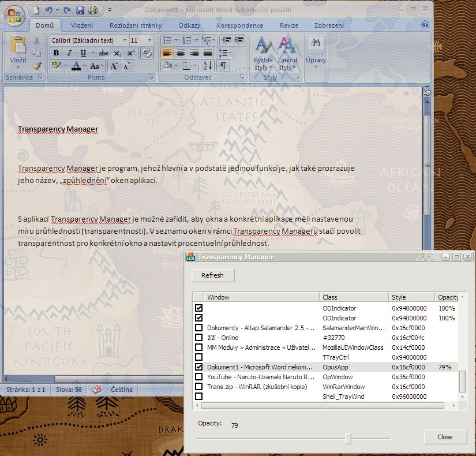Clear formatting with the eraser icon
The height and width of the screenshot is (456, 476).
pyautogui.click(x=147, y=53)
